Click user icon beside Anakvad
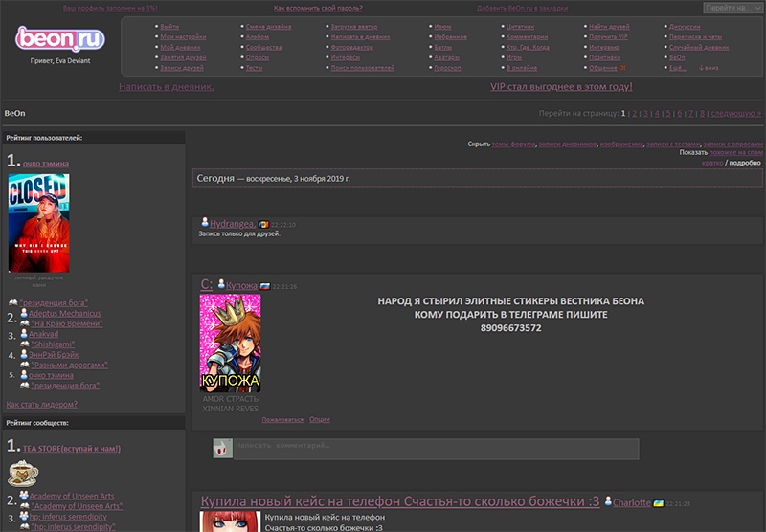Image resolution: width=766 pixels, height=532 pixels. 24,333
